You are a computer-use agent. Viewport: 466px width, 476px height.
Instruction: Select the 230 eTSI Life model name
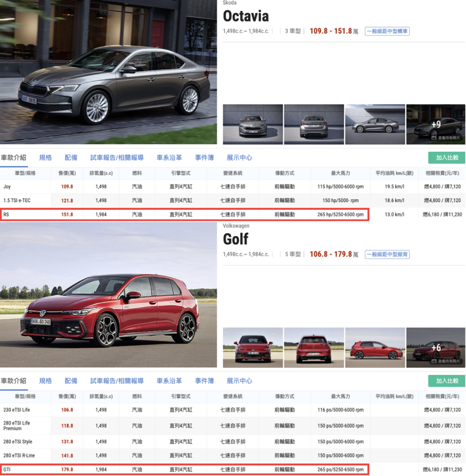17,410
